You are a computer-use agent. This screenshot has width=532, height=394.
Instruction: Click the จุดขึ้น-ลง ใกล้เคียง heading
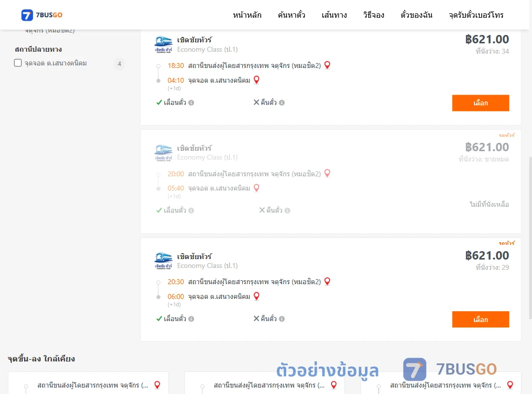click(x=41, y=359)
